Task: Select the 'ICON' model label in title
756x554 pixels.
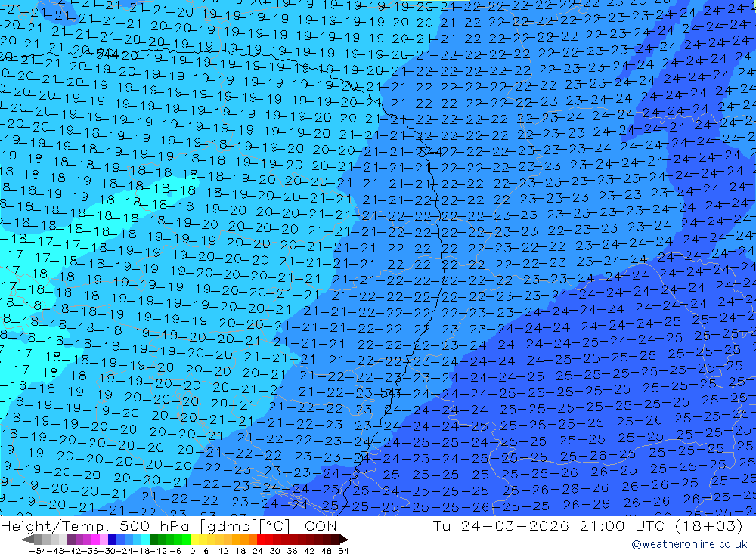Action: pos(318,525)
